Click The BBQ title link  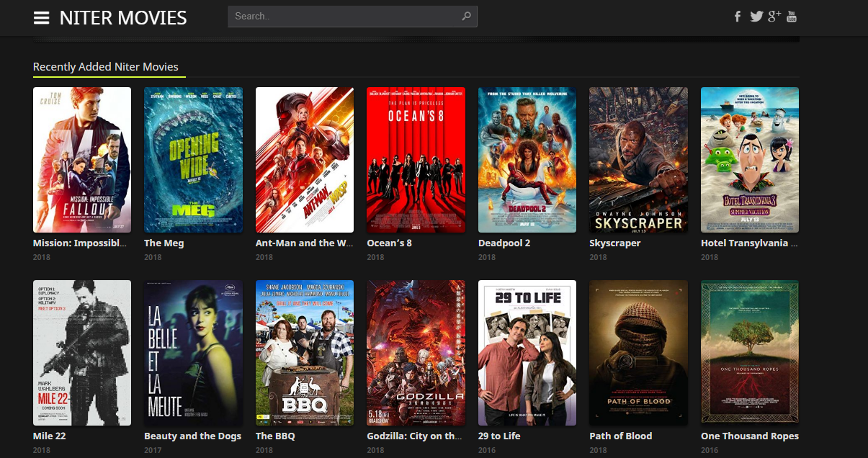[x=275, y=436]
